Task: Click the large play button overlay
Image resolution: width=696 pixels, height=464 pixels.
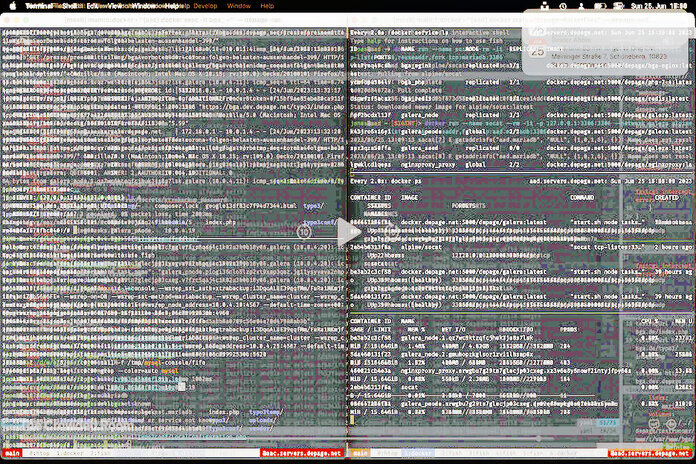Action: pyautogui.click(x=348, y=231)
